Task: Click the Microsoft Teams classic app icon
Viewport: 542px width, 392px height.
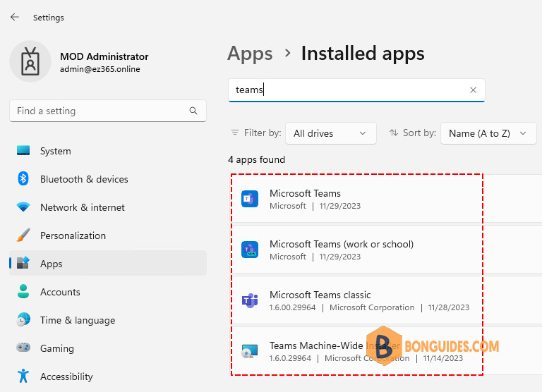Action: [250, 300]
